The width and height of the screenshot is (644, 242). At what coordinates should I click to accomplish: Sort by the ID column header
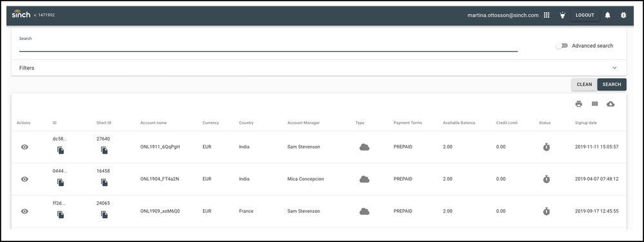click(x=55, y=123)
